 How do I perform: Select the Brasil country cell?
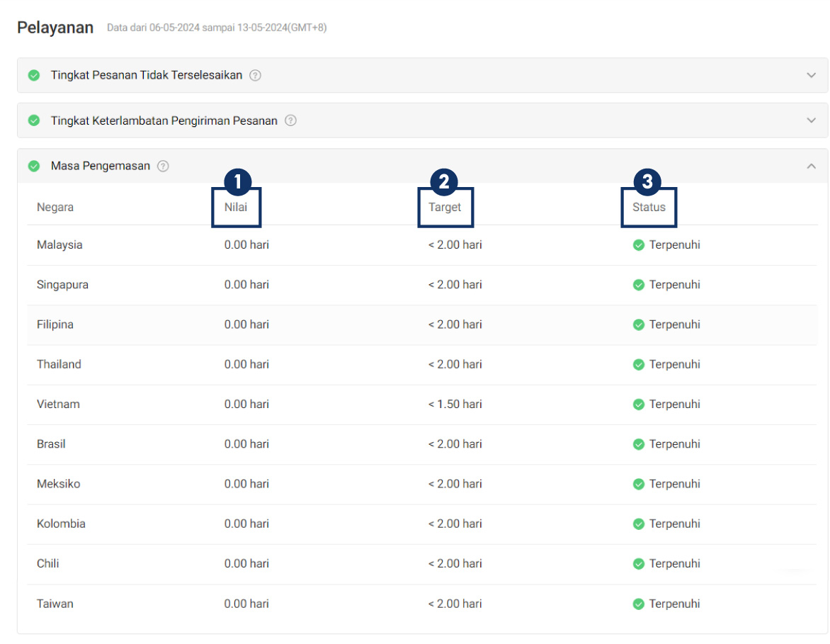point(52,444)
